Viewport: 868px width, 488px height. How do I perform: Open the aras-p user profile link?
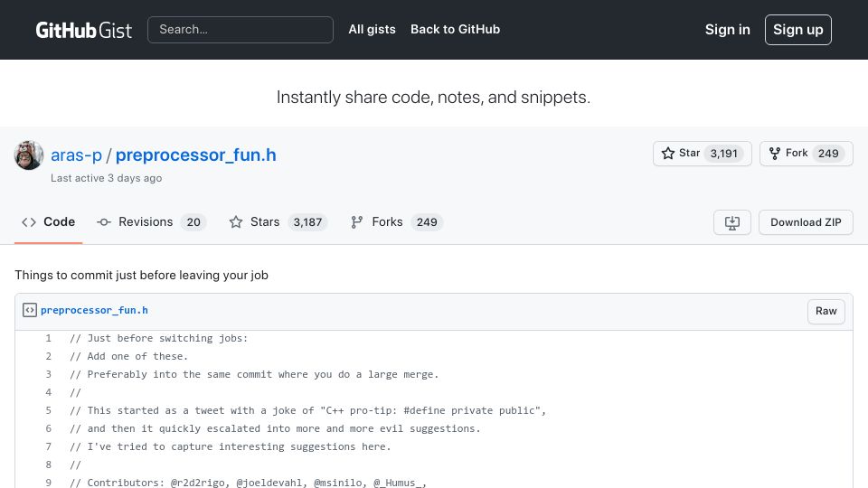(x=76, y=155)
